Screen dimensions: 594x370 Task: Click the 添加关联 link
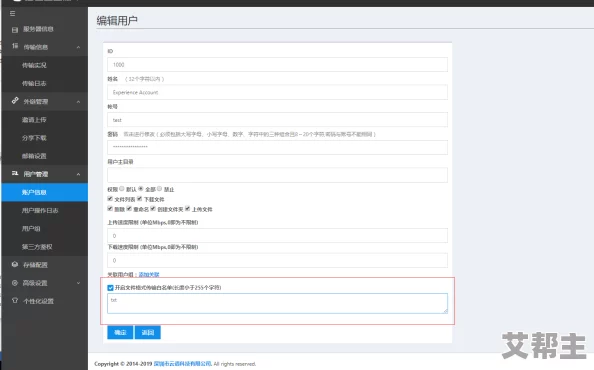tap(149, 274)
